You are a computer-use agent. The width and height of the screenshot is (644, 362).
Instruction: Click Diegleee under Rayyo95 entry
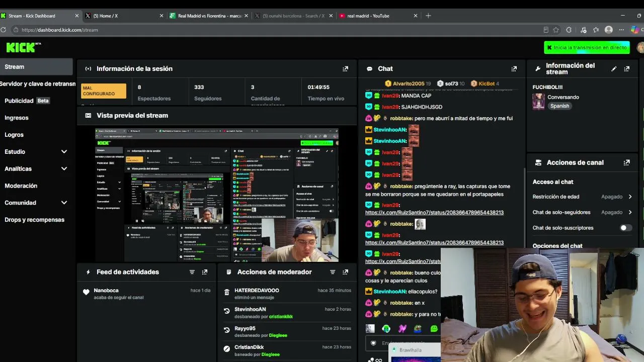click(278, 335)
